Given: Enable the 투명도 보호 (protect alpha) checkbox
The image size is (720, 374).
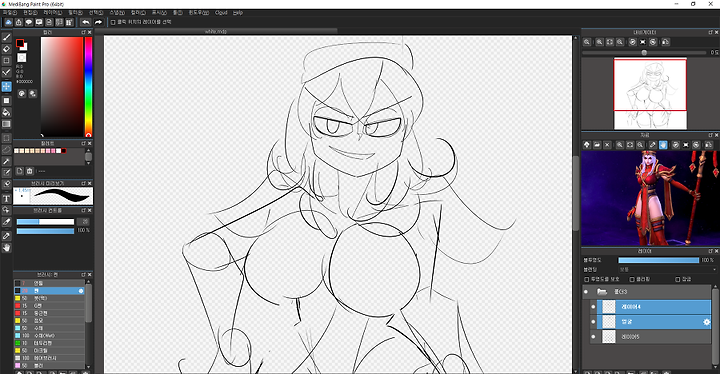Looking at the screenshot, I should pos(586,279).
